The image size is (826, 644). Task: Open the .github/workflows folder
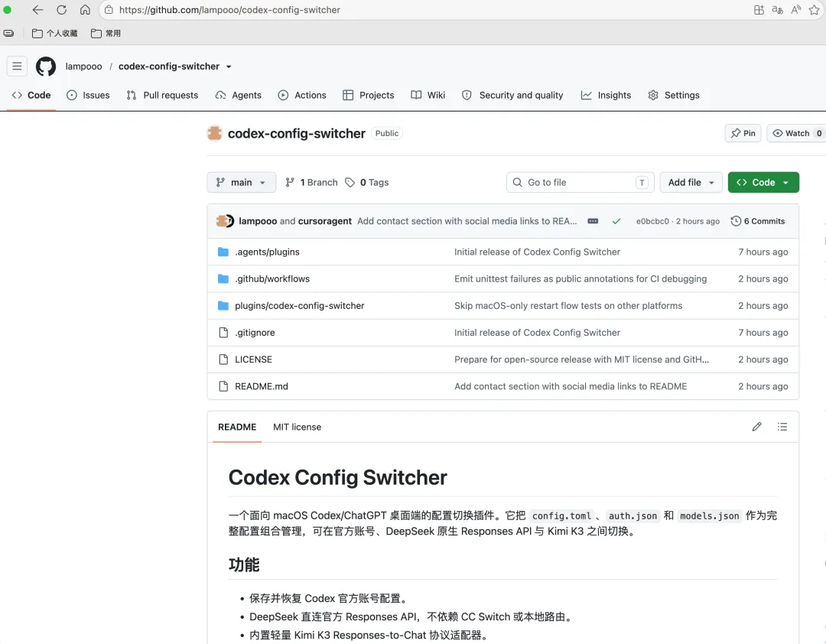point(272,278)
